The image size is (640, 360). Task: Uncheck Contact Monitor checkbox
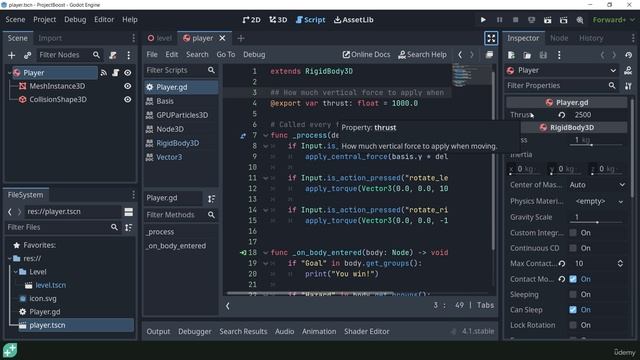tap(573, 279)
